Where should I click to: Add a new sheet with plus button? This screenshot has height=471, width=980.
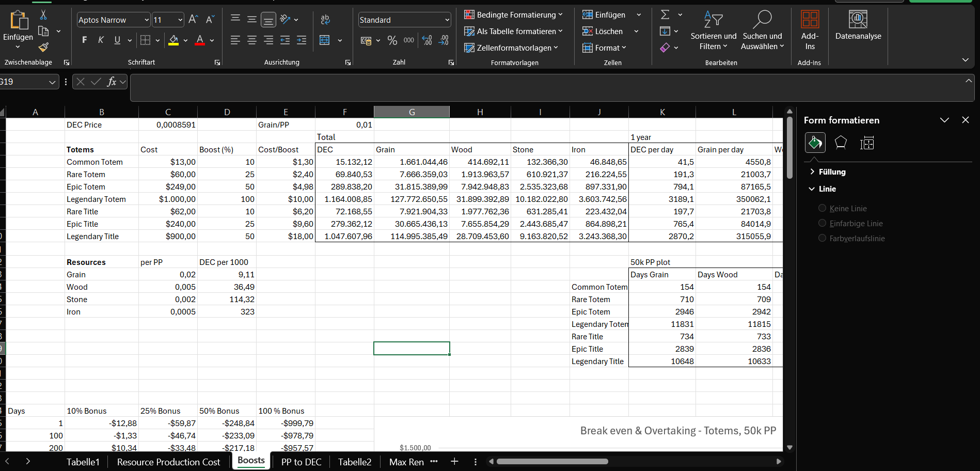(454, 461)
